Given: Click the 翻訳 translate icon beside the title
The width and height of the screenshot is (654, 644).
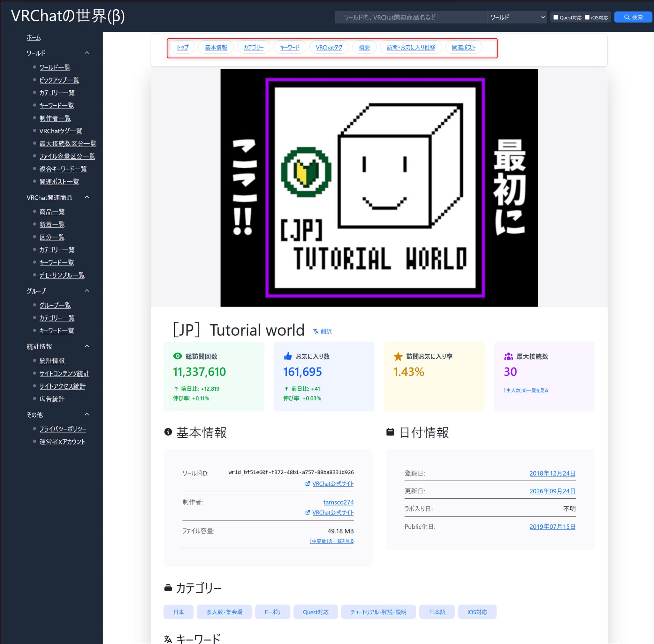Looking at the screenshot, I should coord(316,331).
